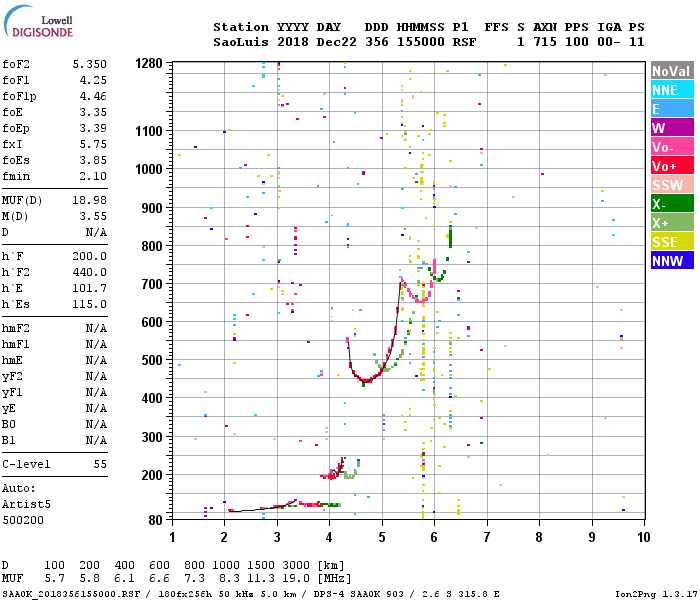Screen dimensions: 700x600
Task: Select the Vo+ red legend swatch
Action: click(x=672, y=166)
